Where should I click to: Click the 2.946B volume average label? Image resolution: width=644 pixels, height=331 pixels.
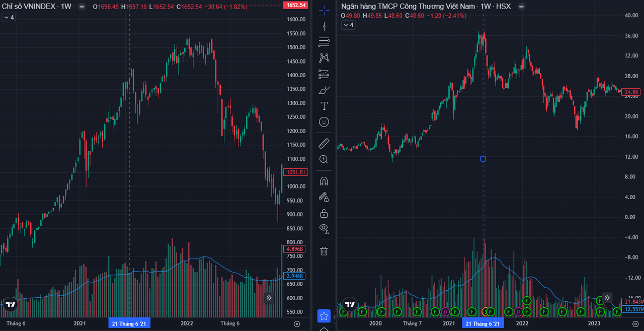coord(294,276)
